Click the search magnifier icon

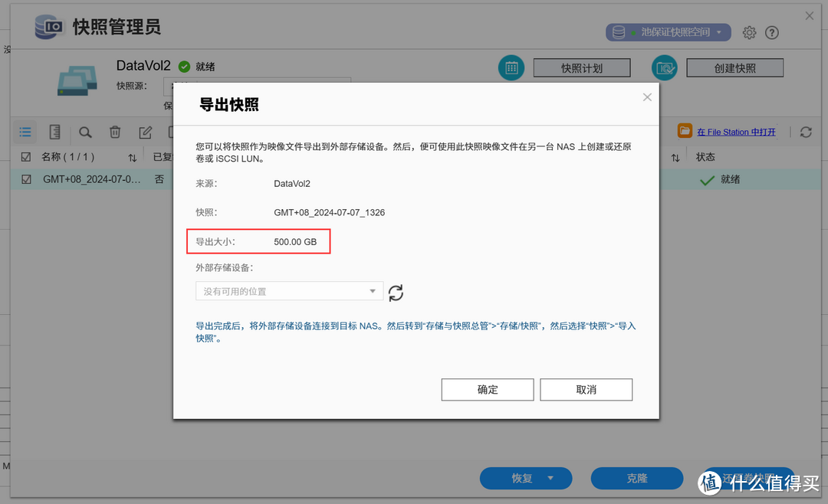(85, 133)
